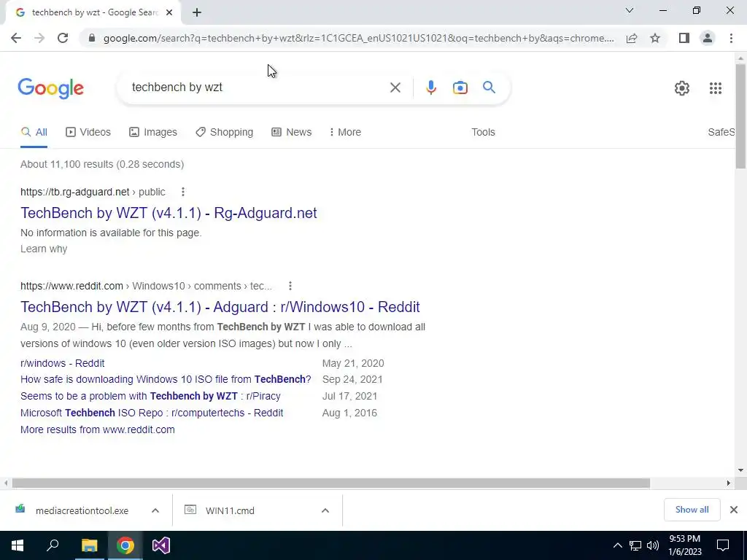View site security lock info
Image resolution: width=747 pixels, height=560 pixels.
click(92, 38)
